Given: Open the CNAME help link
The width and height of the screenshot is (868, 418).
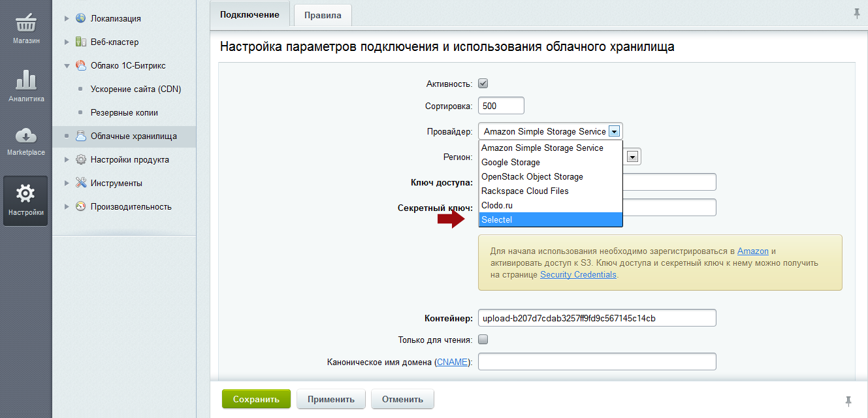Looking at the screenshot, I should click(x=453, y=362).
